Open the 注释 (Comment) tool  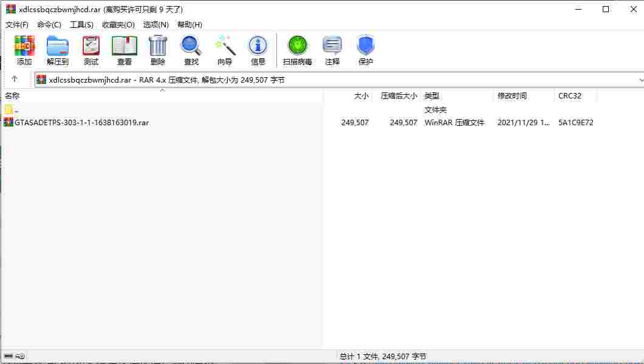tap(332, 46)
